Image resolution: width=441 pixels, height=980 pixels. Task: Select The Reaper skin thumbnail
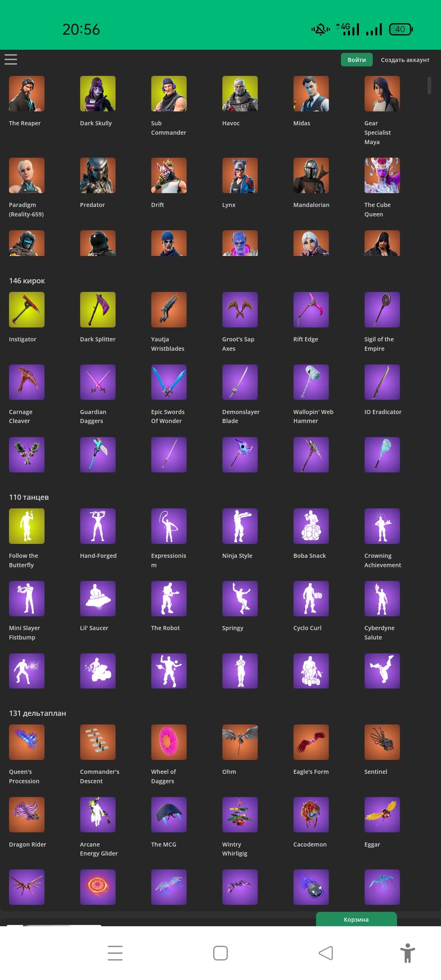tap(27, 94)
